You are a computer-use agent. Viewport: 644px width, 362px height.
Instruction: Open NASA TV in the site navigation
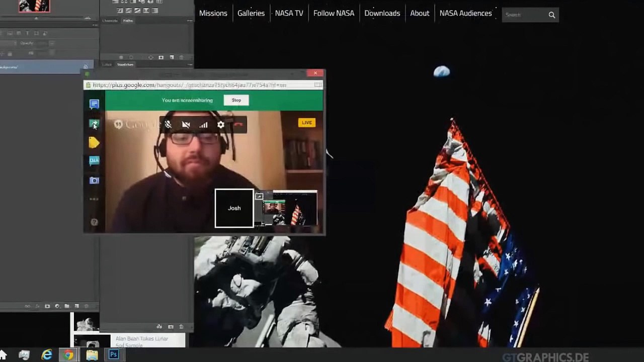289,14
